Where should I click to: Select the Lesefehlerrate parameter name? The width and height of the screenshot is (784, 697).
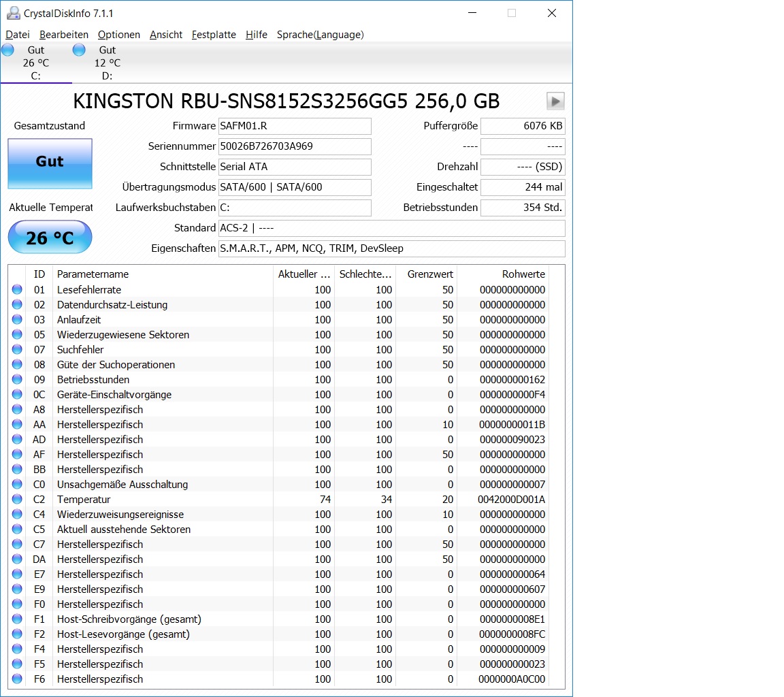[x=89, y=289]
